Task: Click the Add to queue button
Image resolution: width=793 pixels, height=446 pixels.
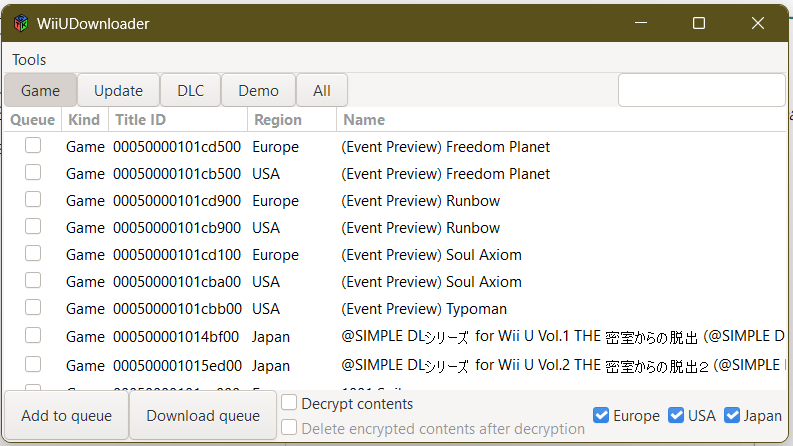Action: 66,415
